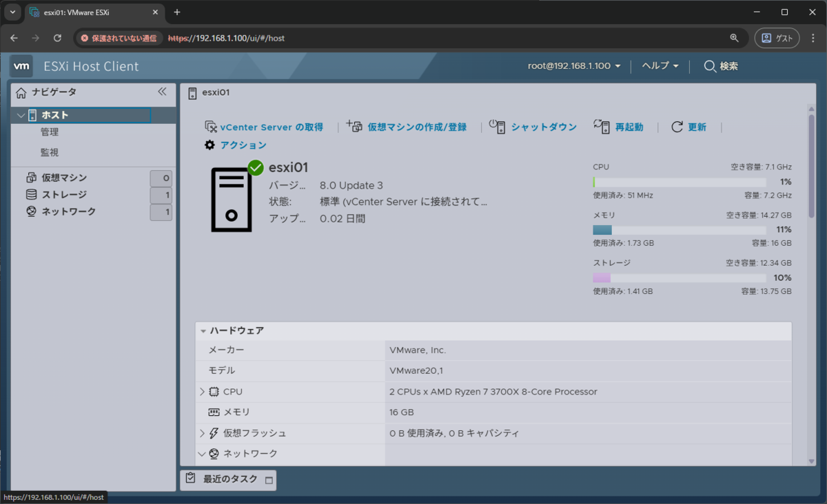Image resolution: width=827 pixels, height=504 pixels.
Task: Click the vCenter Server acquire icon
Action: coord(211,127)
